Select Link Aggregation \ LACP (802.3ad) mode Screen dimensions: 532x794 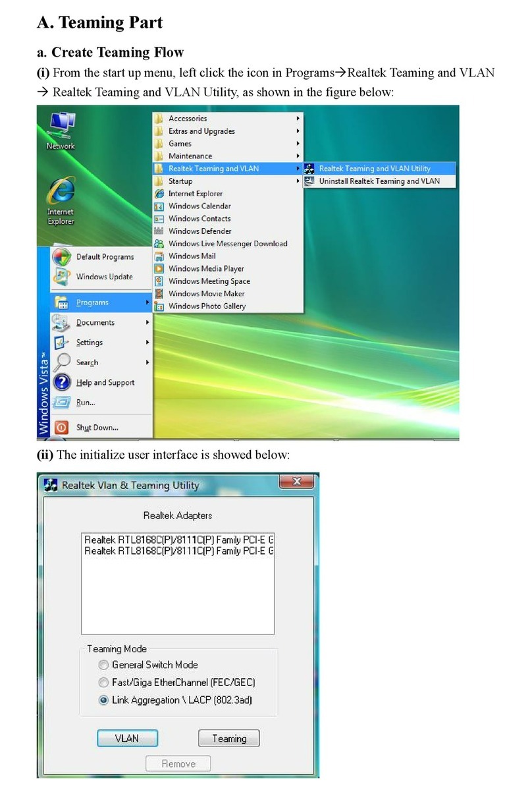[103, 700]
